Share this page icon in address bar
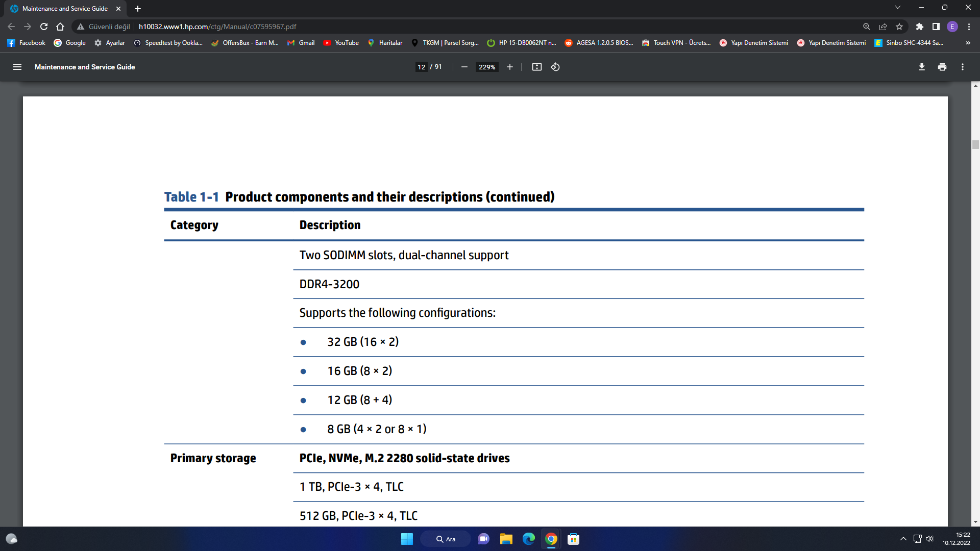The width and height of the screenshot is (980, 551). coord(883,27)
